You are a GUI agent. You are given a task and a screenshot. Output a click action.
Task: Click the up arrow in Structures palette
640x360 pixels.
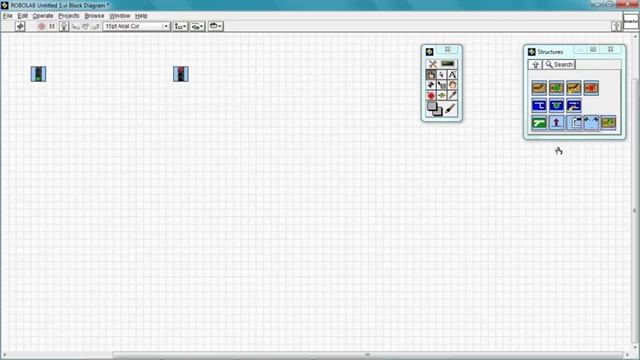(535, 64)
